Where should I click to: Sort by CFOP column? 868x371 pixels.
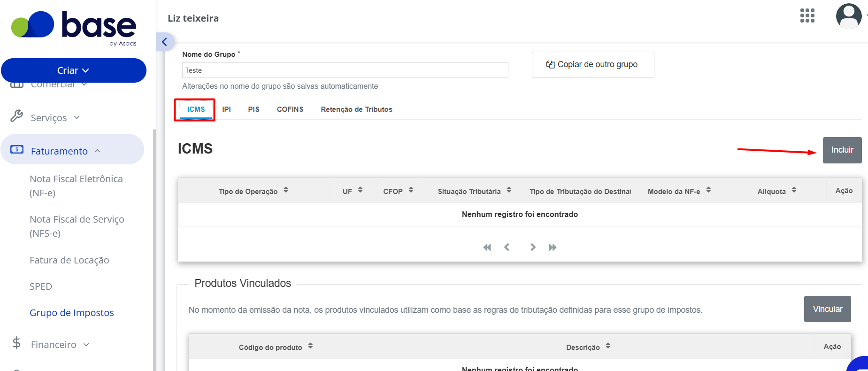411,190
